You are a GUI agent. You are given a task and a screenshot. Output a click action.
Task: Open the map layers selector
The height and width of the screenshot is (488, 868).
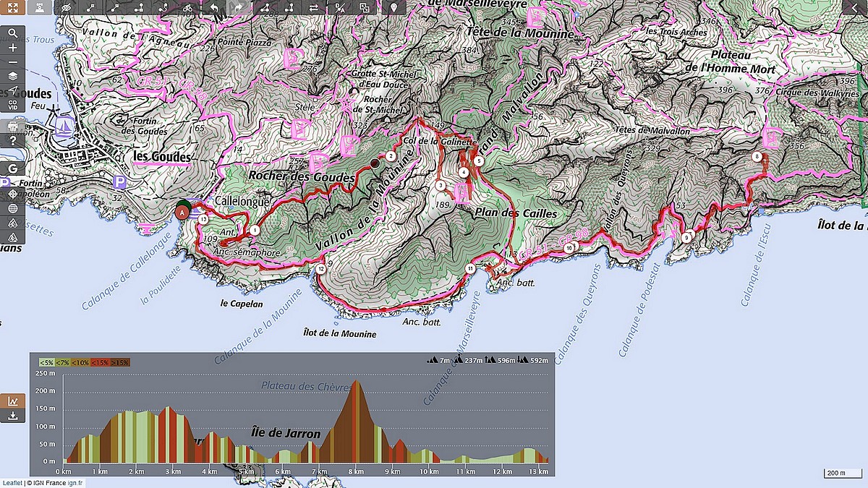pyautogui.click(x=13, y=75)
